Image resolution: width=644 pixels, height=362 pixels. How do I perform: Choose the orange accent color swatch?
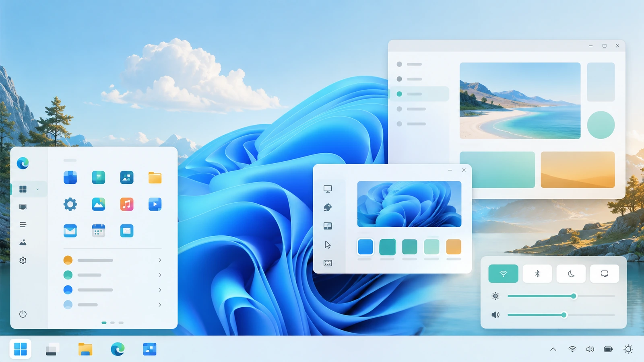(x=454, y=247)
